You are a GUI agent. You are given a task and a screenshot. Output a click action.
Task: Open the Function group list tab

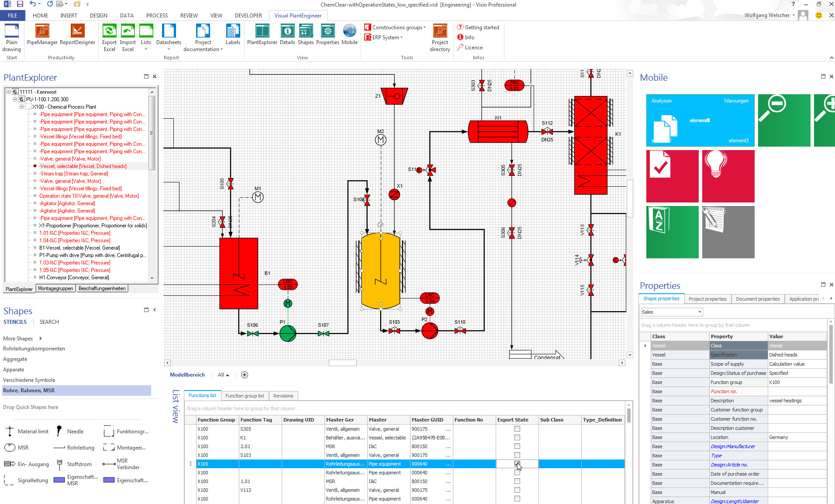tap(245, 396)
